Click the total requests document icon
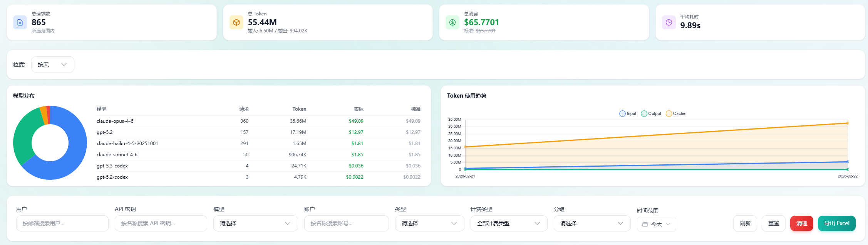This screenshot has width=868, height=245. (x=20, y=22)
